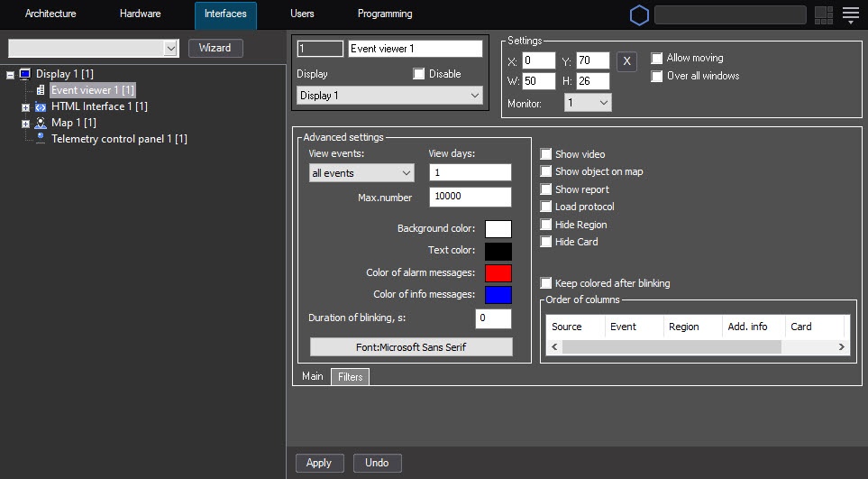Click the hexagon logo icon in header
The image size is (868, 479).
[x=639, y=15]
